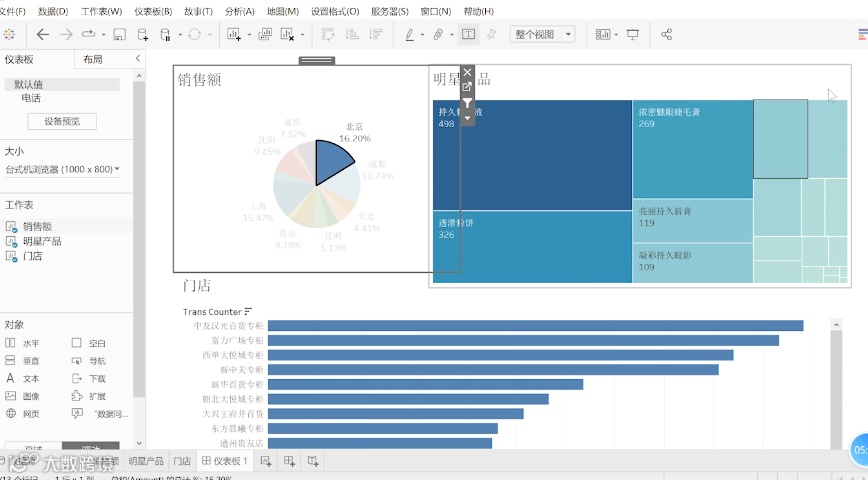Select the 浮动 layout toggle button
This screenshot has width=868, height=480.
[91, 447]
